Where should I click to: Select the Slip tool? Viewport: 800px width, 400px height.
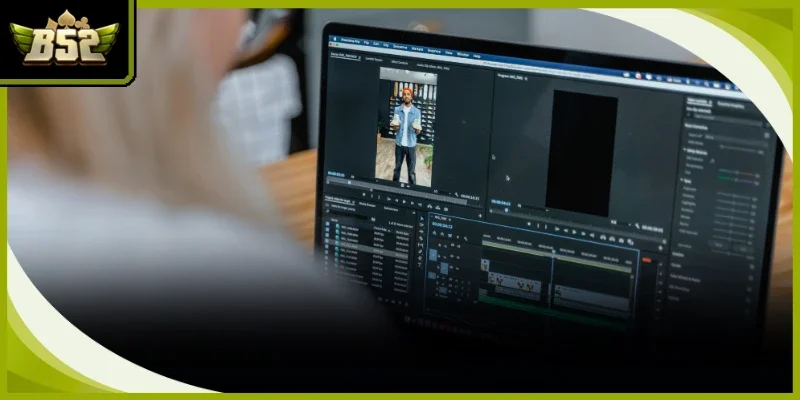(x=420, y=245)
